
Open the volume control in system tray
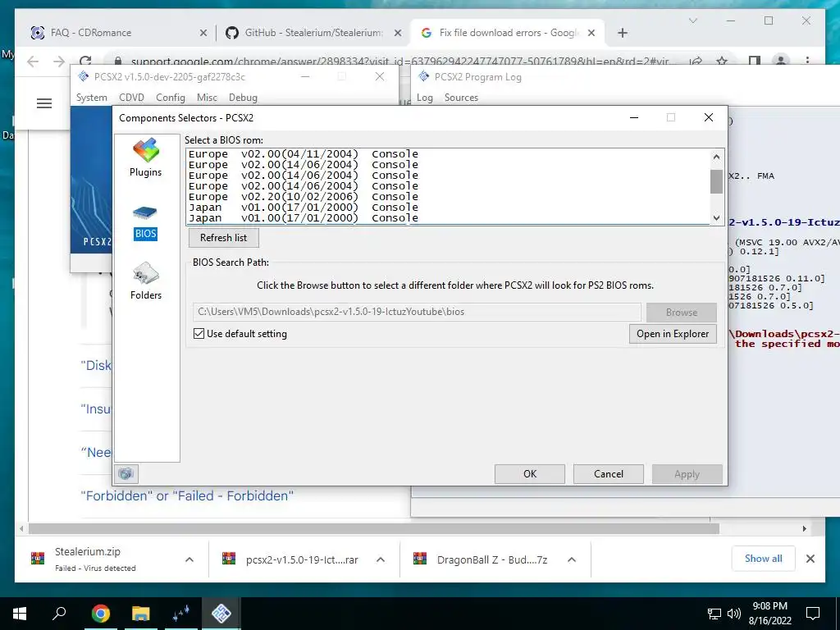tap(734, 614)
